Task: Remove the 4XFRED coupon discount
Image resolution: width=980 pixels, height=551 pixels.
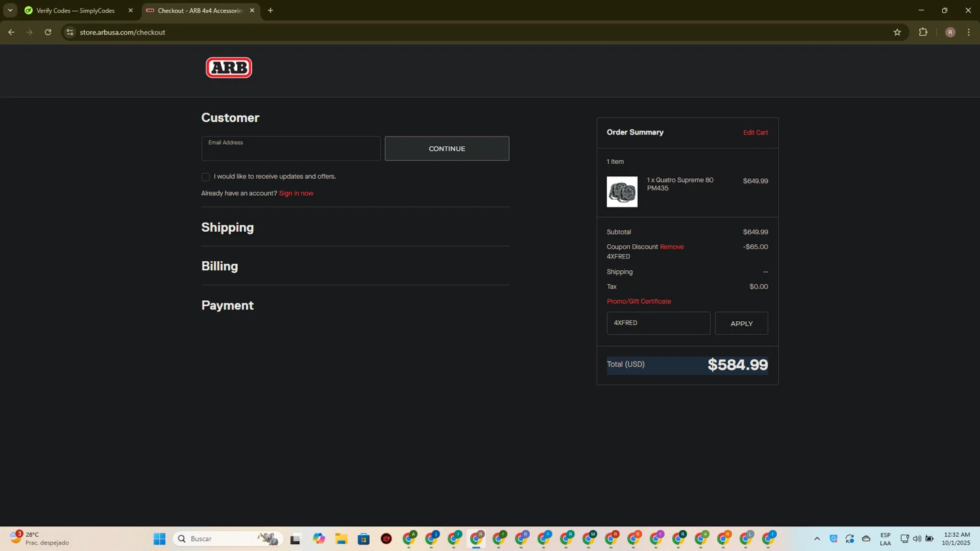Action: [x=672, y=247]
